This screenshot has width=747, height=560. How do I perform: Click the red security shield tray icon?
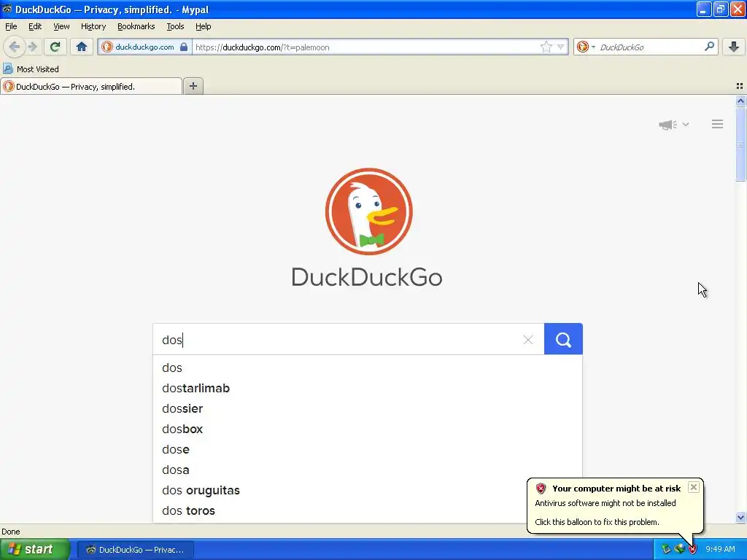693,550
